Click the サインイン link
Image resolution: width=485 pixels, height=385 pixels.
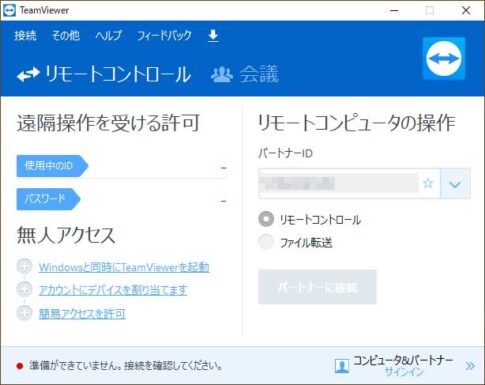[404, 372]
